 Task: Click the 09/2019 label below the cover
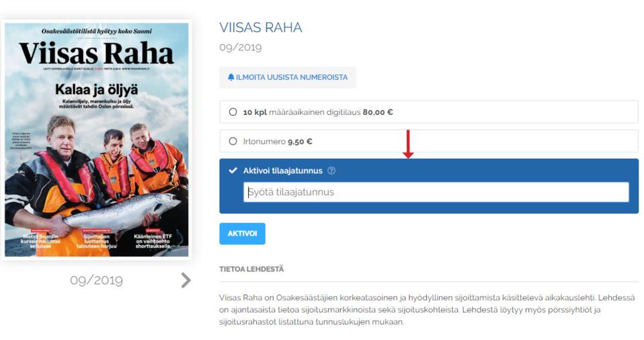click(97, 280)
